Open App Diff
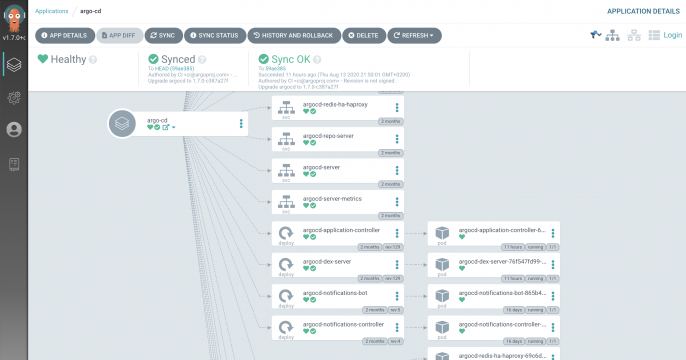 [119, 35]
